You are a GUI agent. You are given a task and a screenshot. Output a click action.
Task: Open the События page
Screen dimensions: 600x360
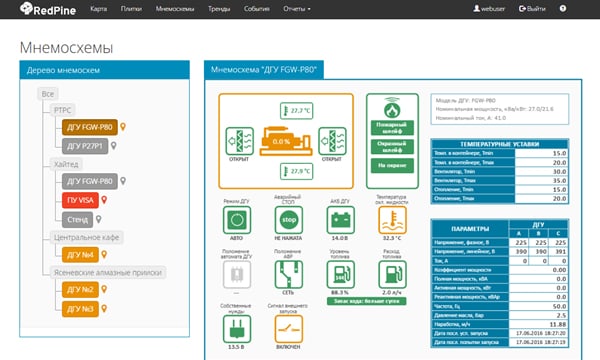(x=256, y=9)
